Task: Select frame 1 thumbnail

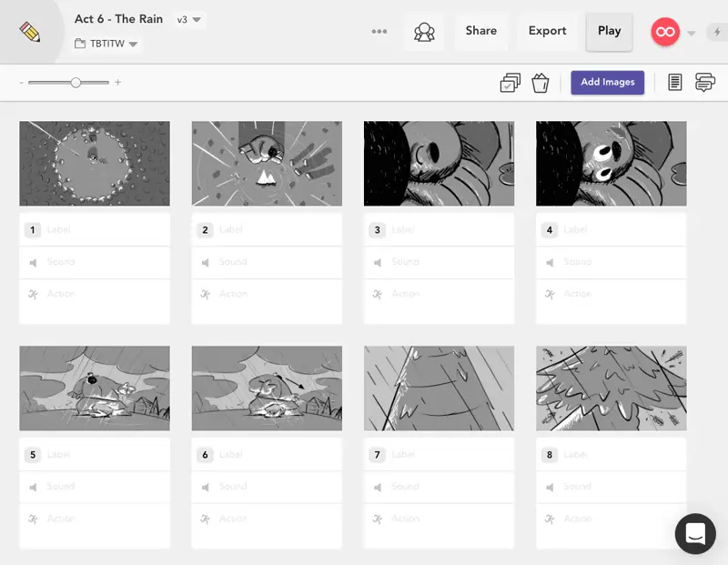Action: 95,164
